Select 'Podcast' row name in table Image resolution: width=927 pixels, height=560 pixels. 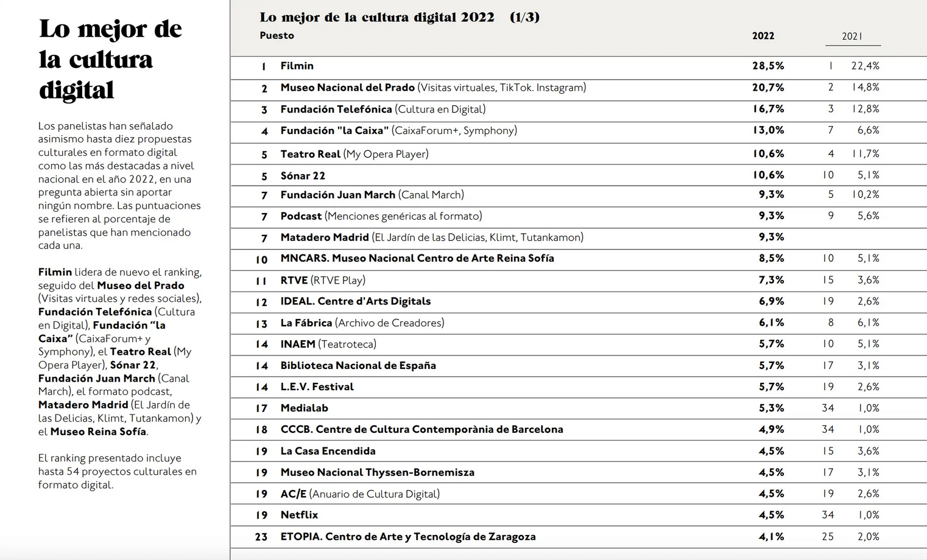301,216
